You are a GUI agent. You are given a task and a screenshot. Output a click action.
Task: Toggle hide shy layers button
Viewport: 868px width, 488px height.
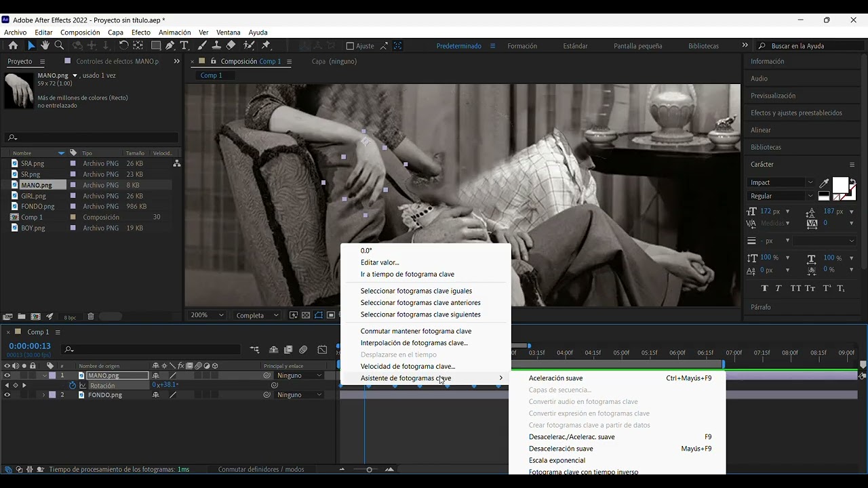click(273, 350)
